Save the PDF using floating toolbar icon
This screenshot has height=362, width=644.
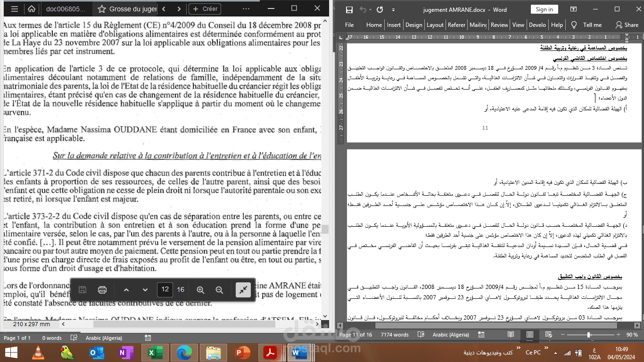coord(83,290)
